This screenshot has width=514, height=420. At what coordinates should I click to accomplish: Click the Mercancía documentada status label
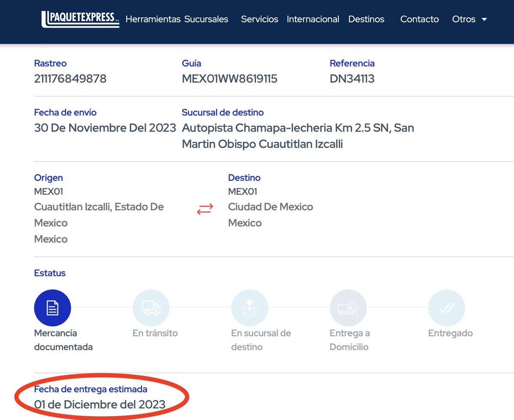coord(63,340)
